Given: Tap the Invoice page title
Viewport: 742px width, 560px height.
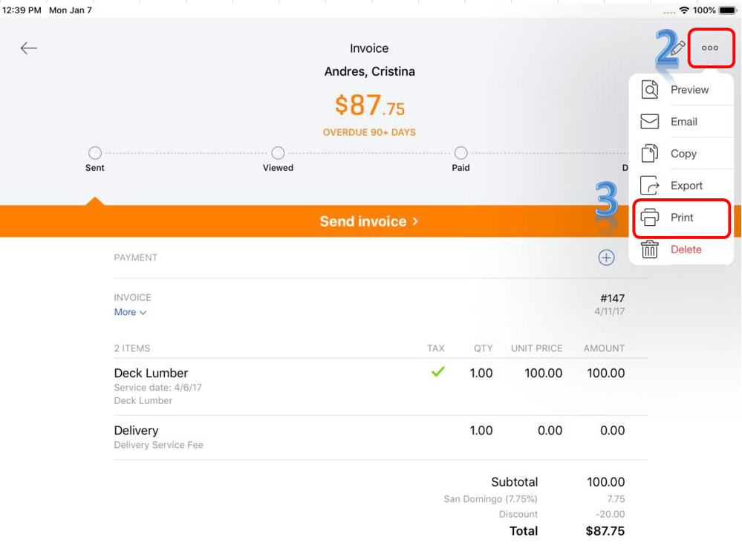Looking at the screenshot, I should 369,48.
